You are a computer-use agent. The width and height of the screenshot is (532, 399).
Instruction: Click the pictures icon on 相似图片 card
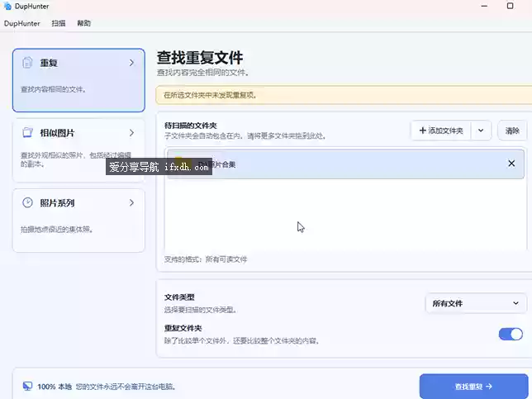[27, 133]
